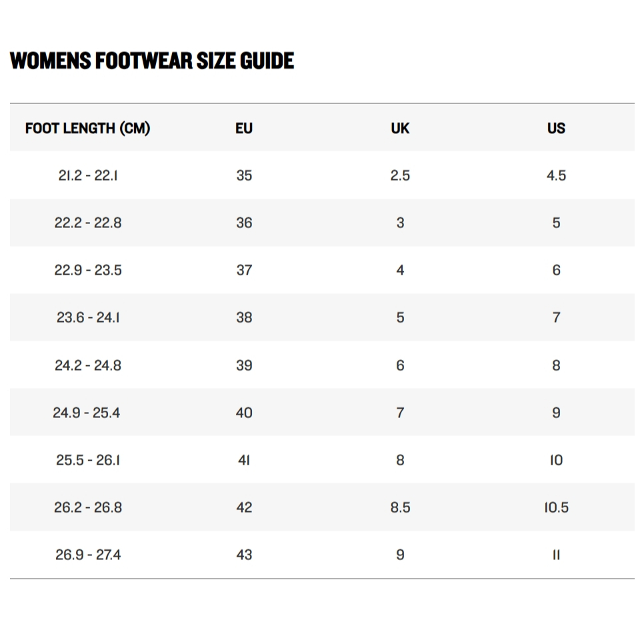Select the 24.9 - 25.4 foot length cell
Image resolution: width=644 pixels, height=644 pixels.
coord(87,413)
